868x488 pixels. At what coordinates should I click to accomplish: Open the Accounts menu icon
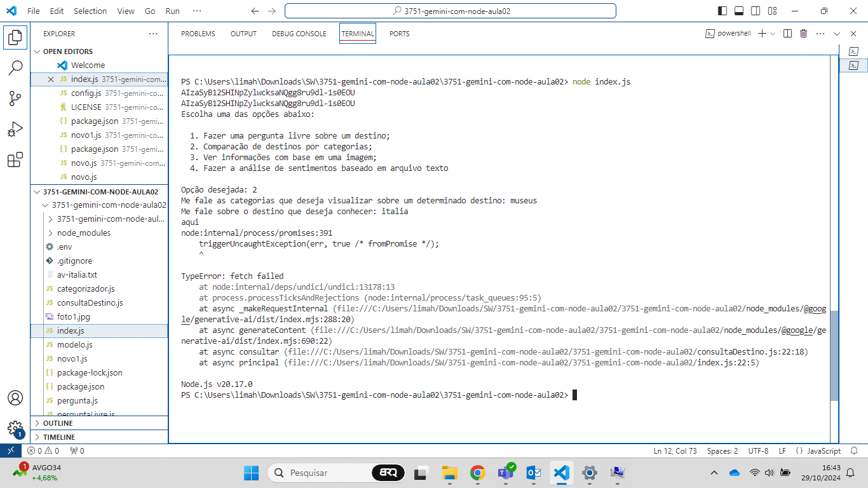15,398
